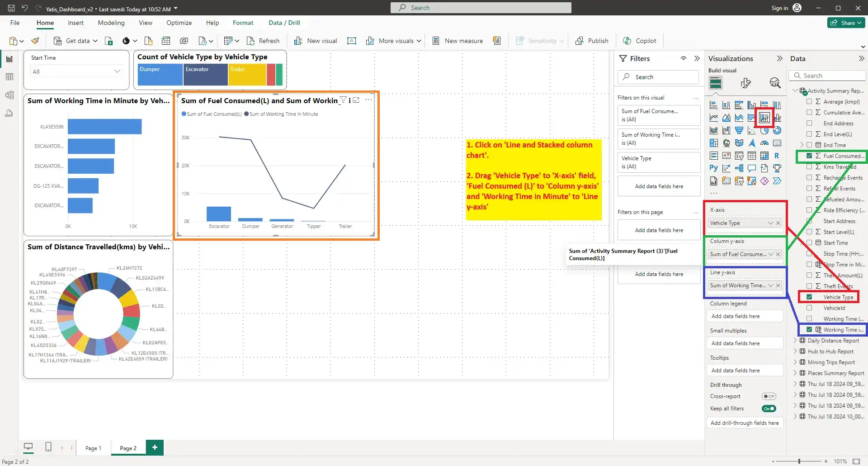Screen dimensions: 868x466
Task: Click the Table view icon in left sidebar
Action: click(x=9, y=77)
